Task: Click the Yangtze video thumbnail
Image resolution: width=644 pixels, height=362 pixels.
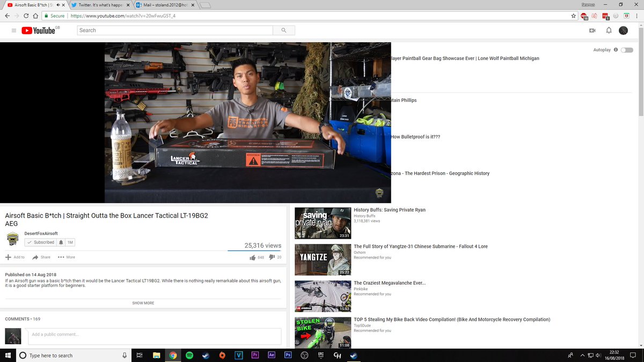Action: (x=323, y=260)
